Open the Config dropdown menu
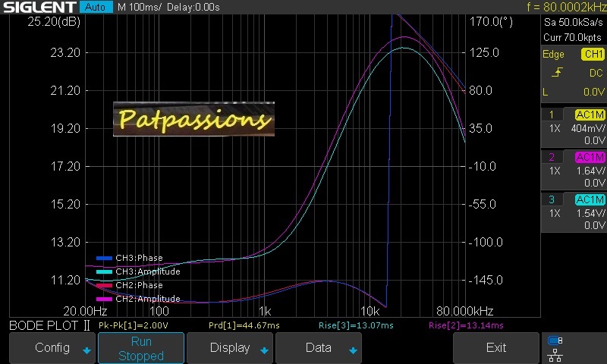 point(52,348)
